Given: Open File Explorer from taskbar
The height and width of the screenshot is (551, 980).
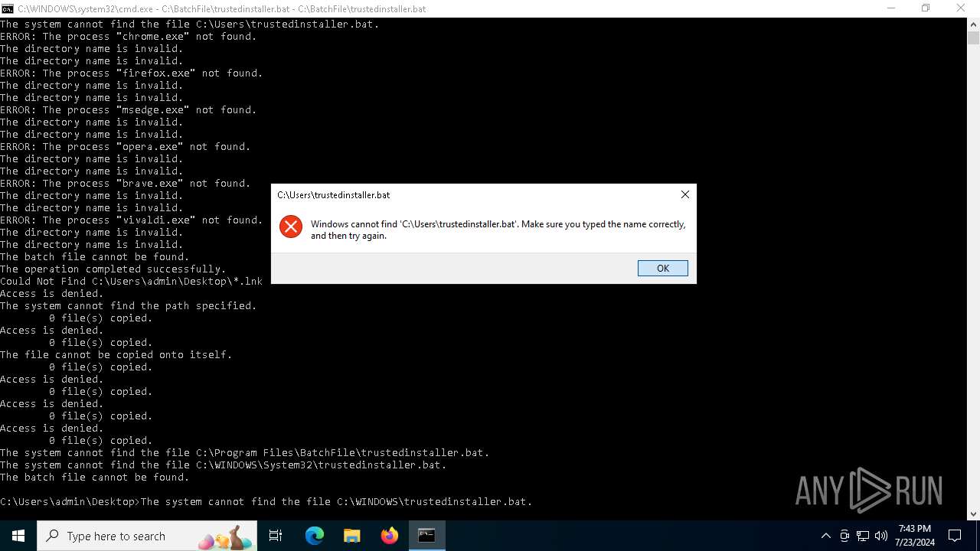Looking at the screenshot, I should [x=351, y=536].
